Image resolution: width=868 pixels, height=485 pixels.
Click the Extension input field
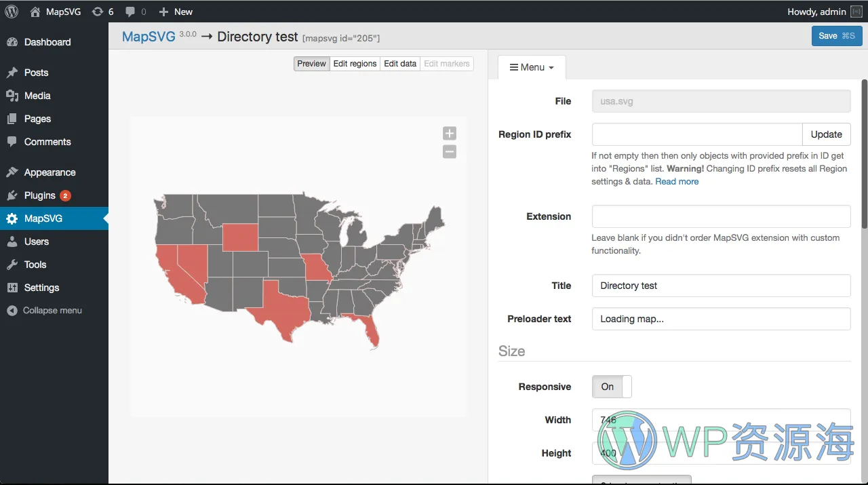(x=722, y=216)
